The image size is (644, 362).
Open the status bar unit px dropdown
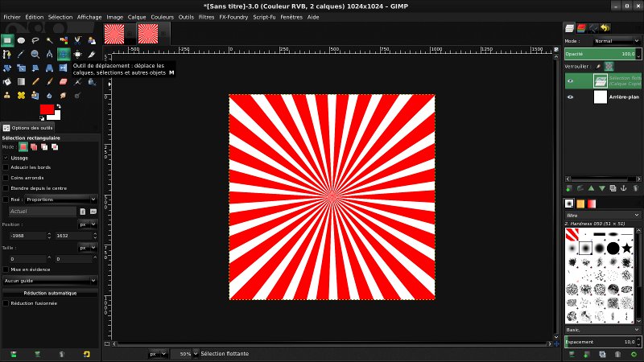click(x=158, y=354)
